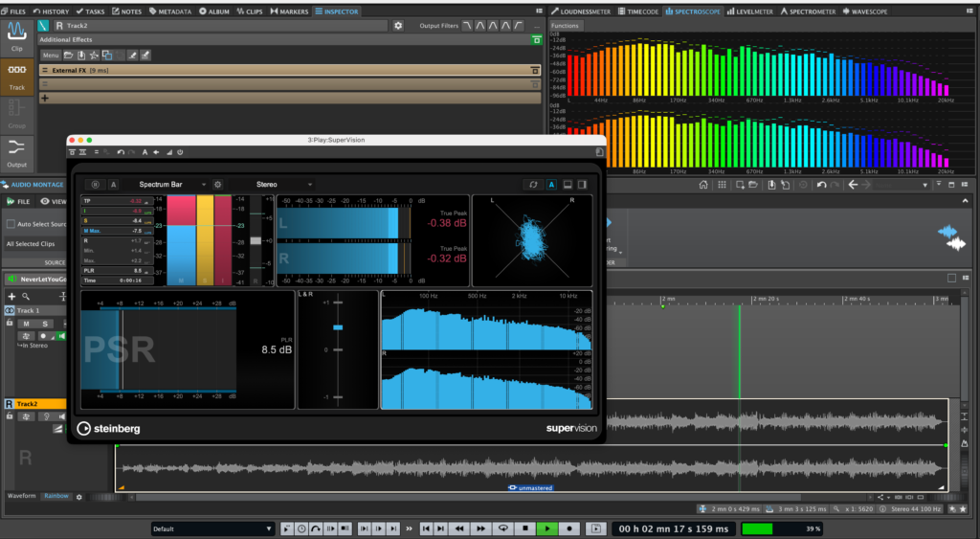980x539 pixels.
Task: Open the Markers tab
Action: coord(289,11)
